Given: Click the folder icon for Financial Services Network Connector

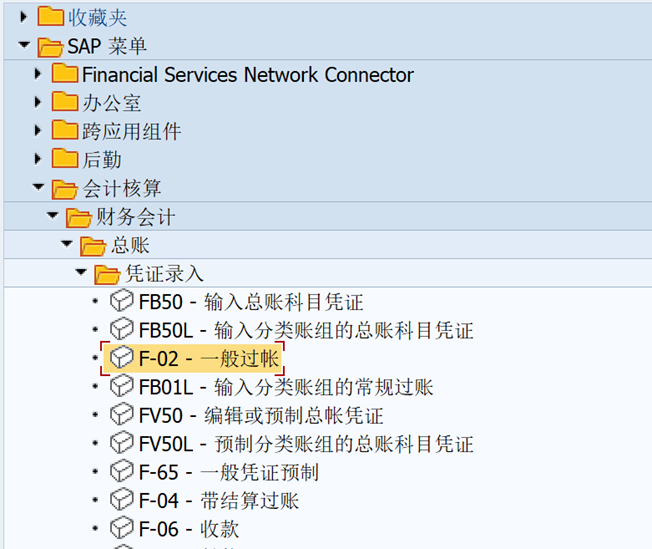Looking at the screenshot, I should click(65, 74).
